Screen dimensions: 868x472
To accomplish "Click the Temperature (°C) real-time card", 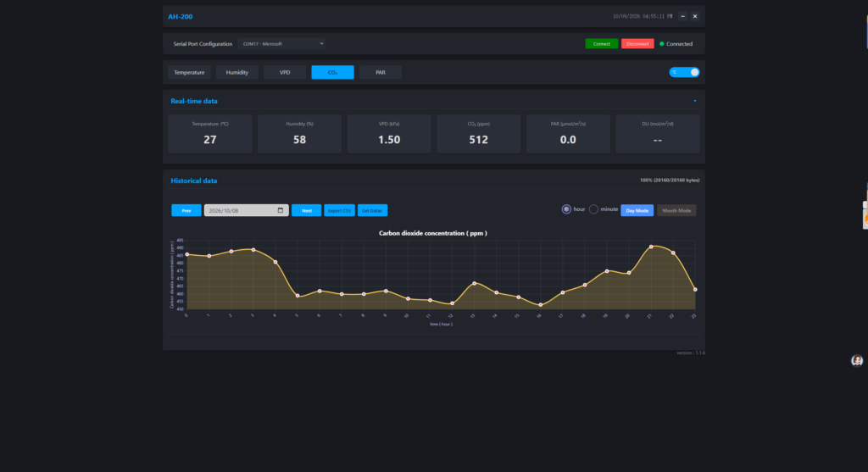I will click(210, 134).
